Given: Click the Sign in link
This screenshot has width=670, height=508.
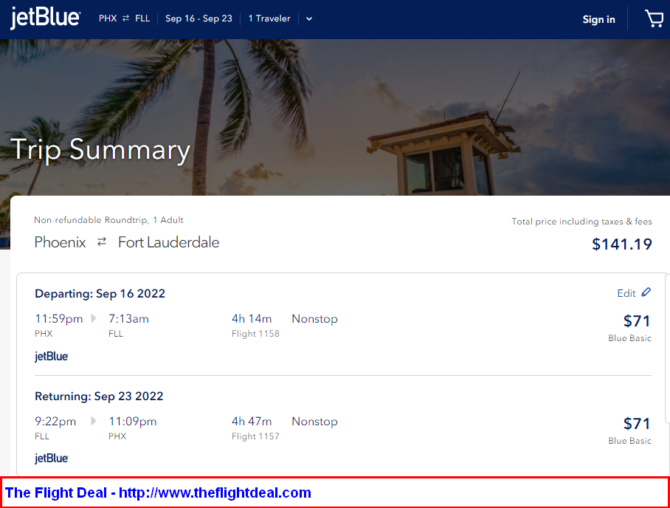Looking at the screenshot, I should coord(599,19).
